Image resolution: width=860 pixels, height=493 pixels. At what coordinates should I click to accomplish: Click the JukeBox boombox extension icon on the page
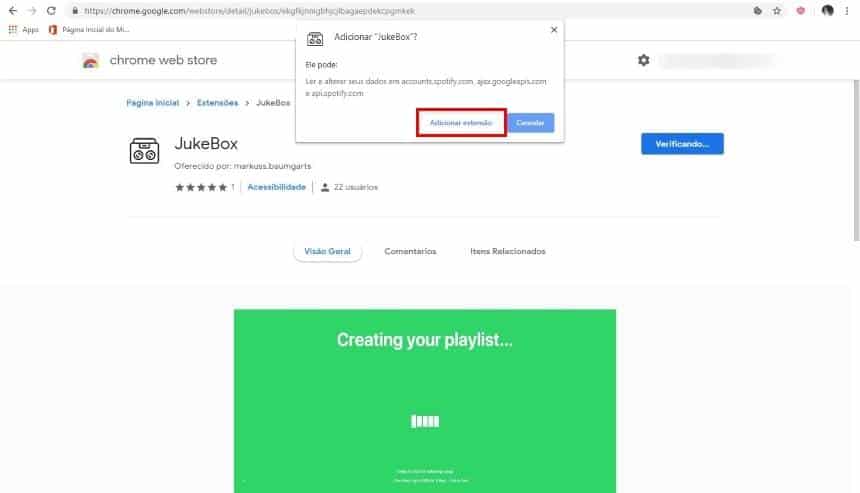coord(144,151)
